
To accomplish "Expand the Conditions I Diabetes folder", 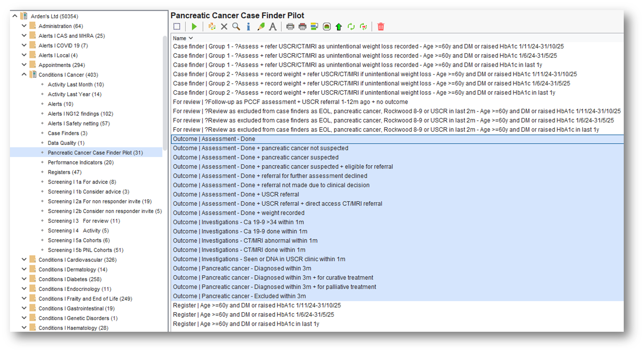I will click(x=24, y=279).
